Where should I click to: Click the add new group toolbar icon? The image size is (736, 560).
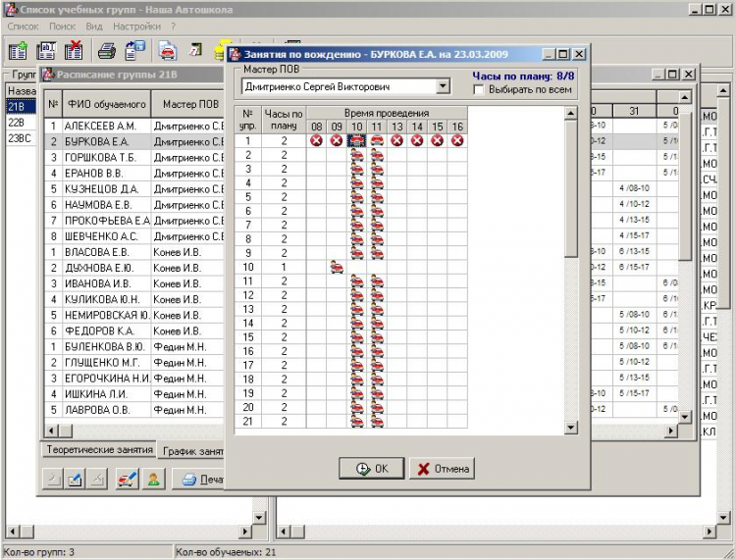point(18,51)
